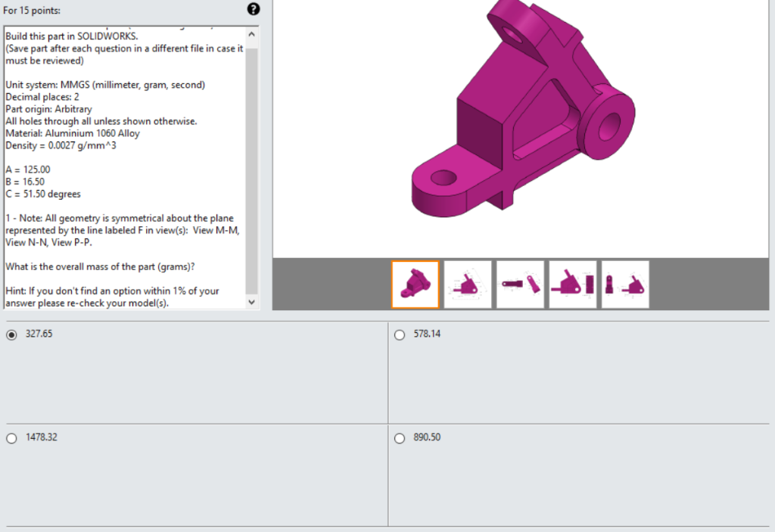775x532 pixels.
Task: Click the 'For 15 points:' header text
Action: pos(29,10)
